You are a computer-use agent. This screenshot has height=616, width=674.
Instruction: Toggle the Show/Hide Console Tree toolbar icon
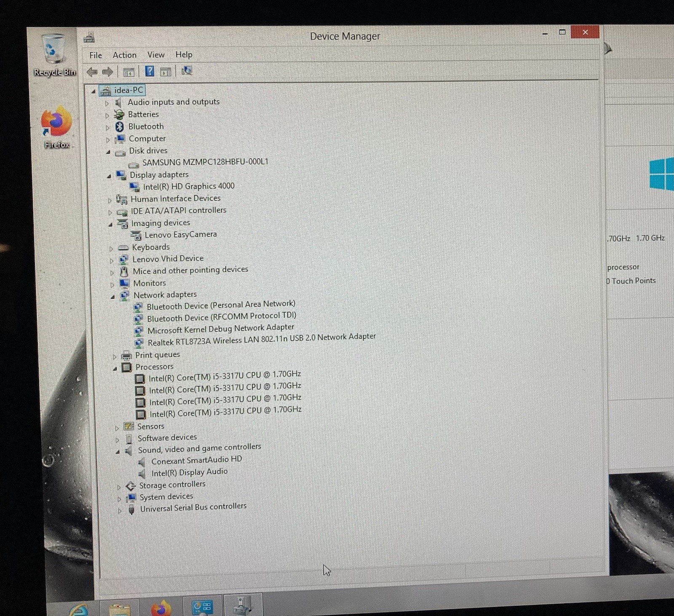pos(129,72)
